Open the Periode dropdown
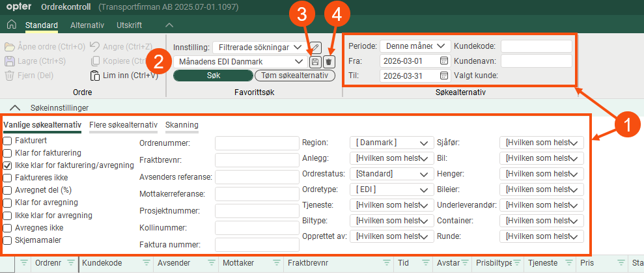This screenshot has width=644, height=278. 415,46
